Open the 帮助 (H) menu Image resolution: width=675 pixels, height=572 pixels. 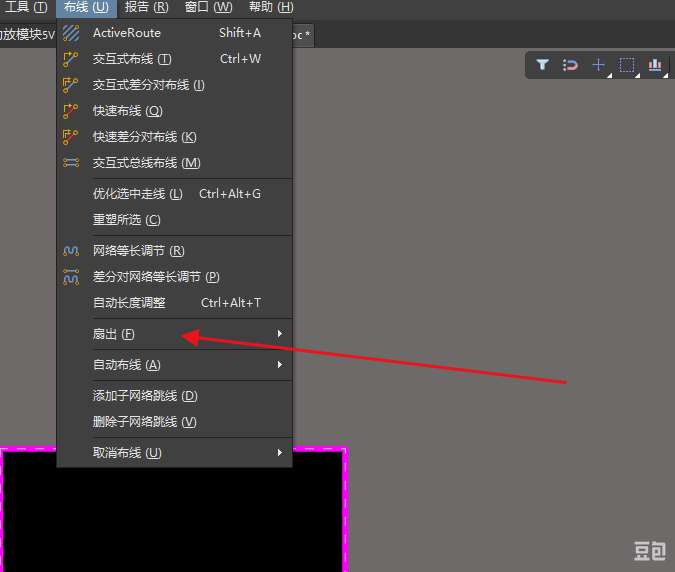click(x=271, y=7)
